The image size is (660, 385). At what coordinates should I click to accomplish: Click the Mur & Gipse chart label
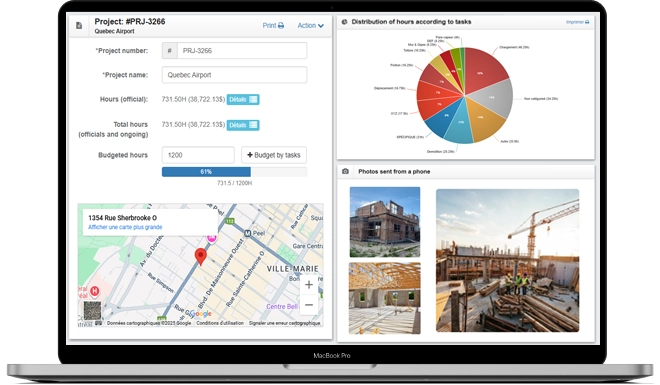422,45
